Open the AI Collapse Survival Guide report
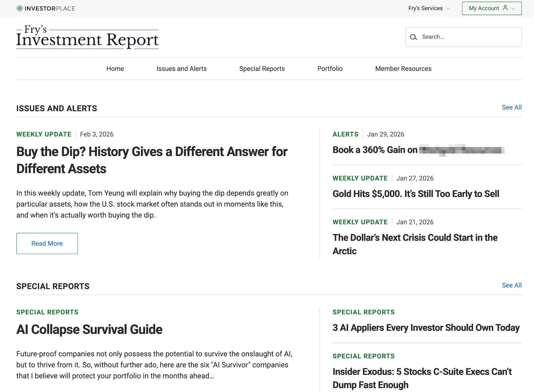Image resolution: width=534 pixels, height=392 pixels. coord(89,330)
